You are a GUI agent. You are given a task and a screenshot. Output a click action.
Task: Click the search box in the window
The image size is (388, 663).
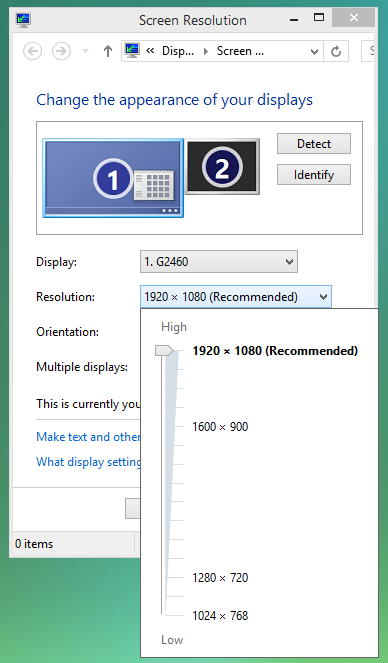[368, 51]
